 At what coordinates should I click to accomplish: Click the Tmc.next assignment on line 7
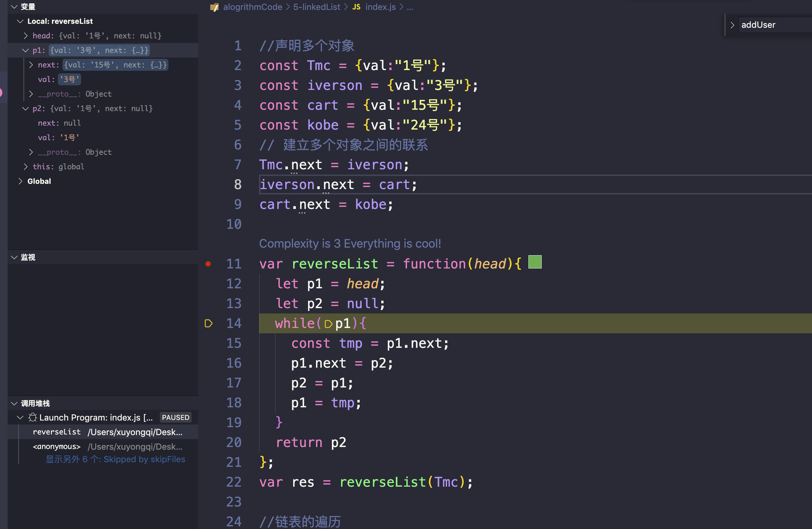point(334,165)
